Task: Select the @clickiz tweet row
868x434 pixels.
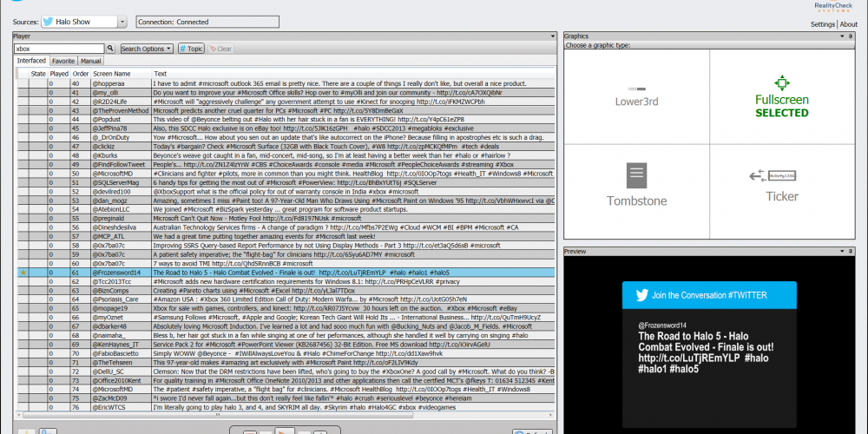Action: [x=286, y=146]
